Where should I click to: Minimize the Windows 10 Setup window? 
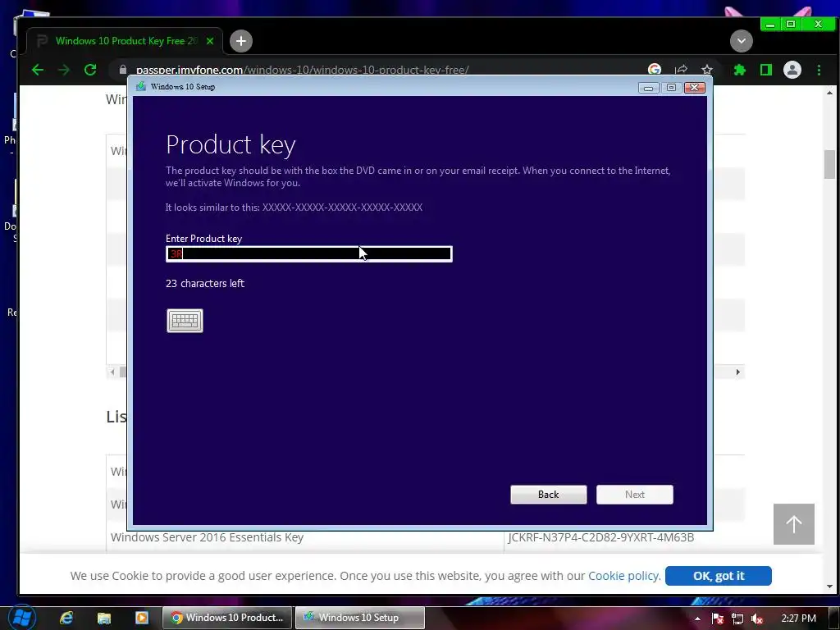[648, 87]
